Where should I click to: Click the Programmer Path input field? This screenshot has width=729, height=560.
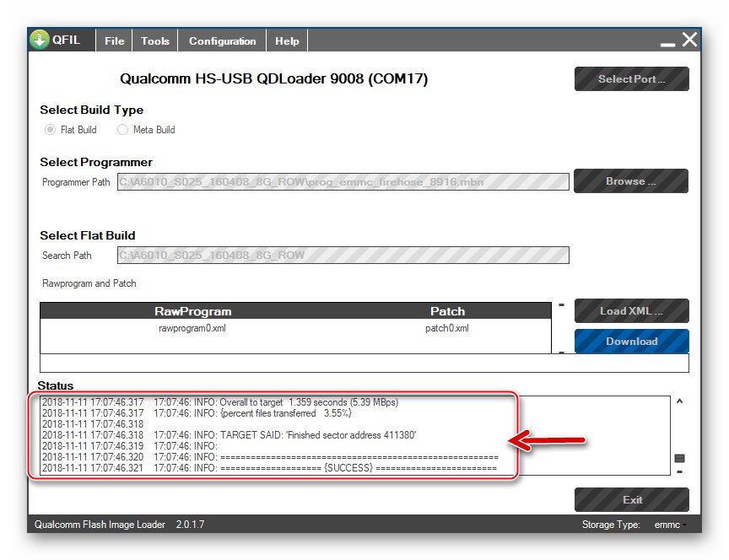pos(343,181)
